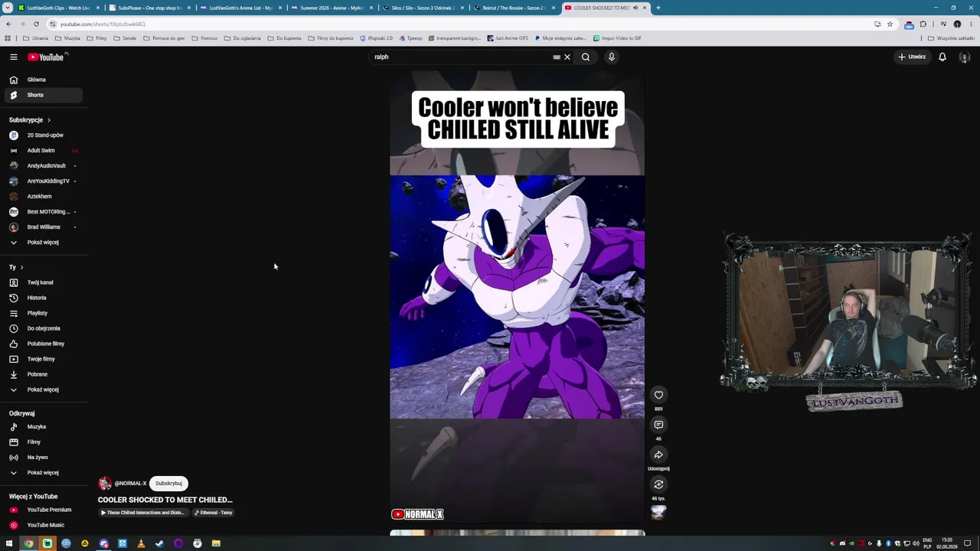The height and width of the screenshot is (551, 980).
Task: Click the Chrome address bar URL
Action: 103,24
